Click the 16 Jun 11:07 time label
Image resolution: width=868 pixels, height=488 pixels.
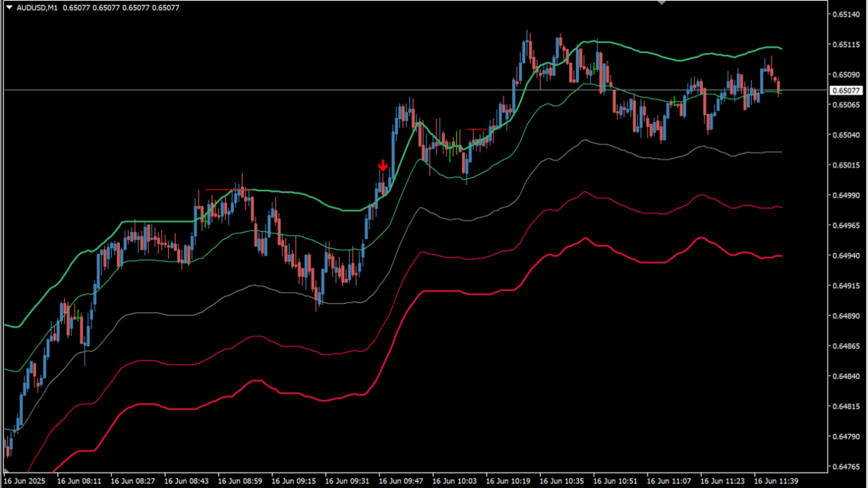[669, 481]
